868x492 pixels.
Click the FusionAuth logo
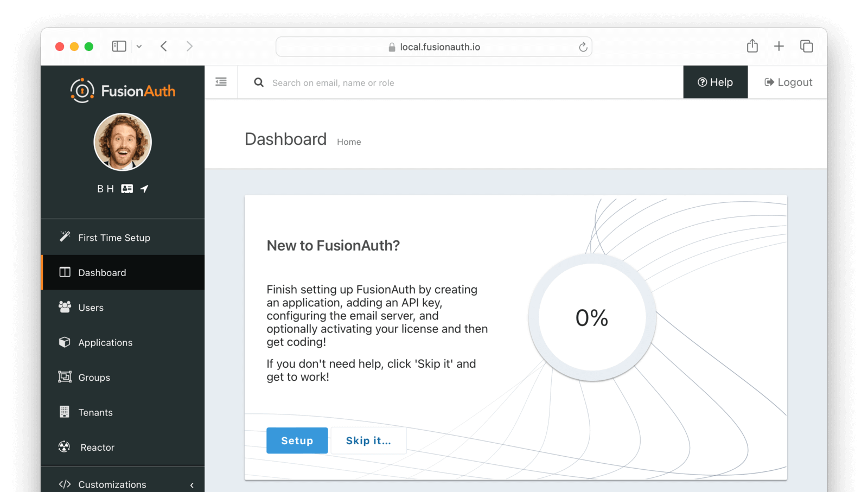pos(123,91)
